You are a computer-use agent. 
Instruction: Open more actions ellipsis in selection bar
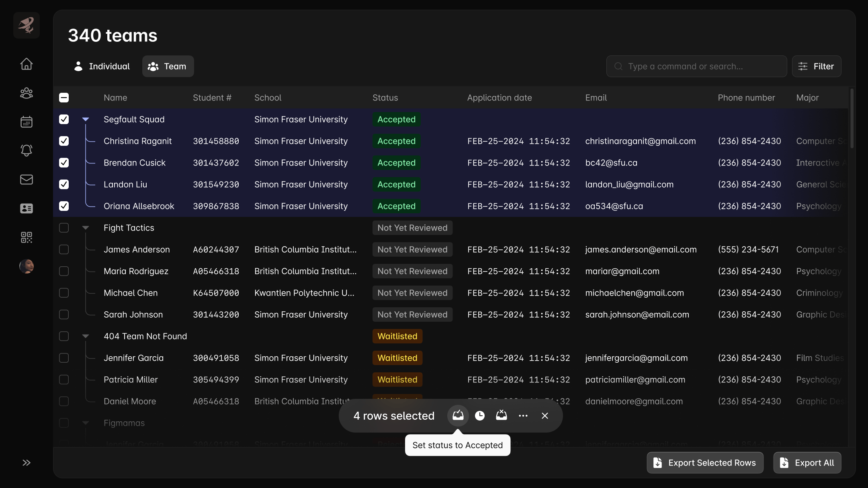coord(523,416)
